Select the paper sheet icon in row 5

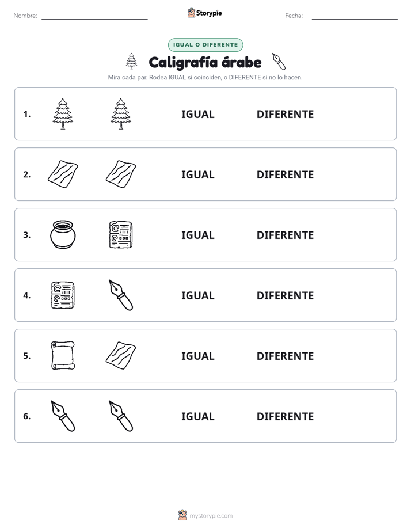pos(121,355)
